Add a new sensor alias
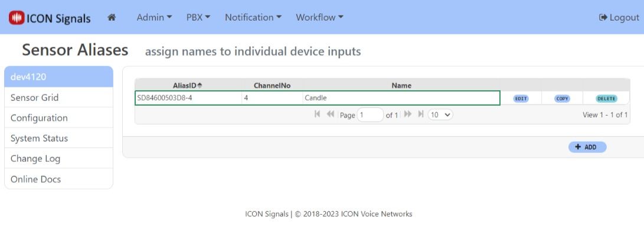Viewport: 644px width, 226px height. click(587, 147)
